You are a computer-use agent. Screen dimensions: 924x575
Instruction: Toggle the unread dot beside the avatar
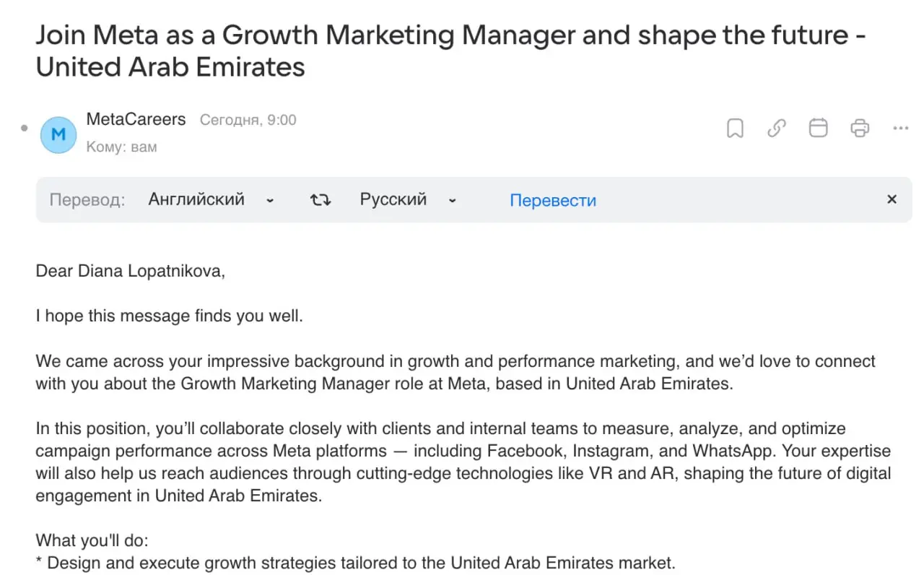(x=25, y=129)
